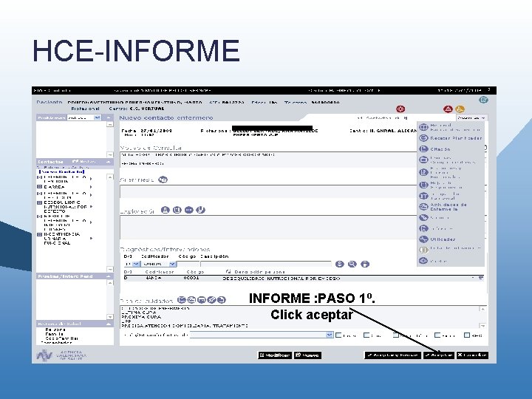This screenshot has width=532, height=399.
Task: Click the person icon beside Exploración
Action: point(166,210)
